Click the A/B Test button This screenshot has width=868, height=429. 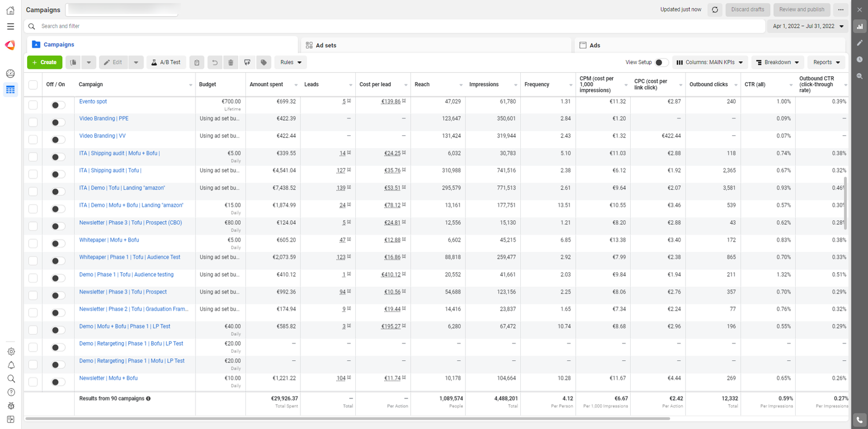click(x=166, y=62)
